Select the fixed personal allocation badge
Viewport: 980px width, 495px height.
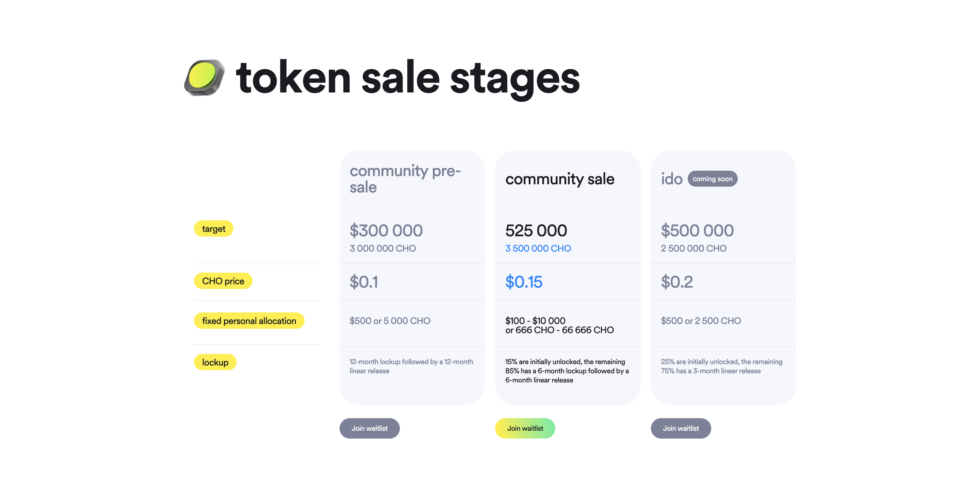click(x=249, y=321)
